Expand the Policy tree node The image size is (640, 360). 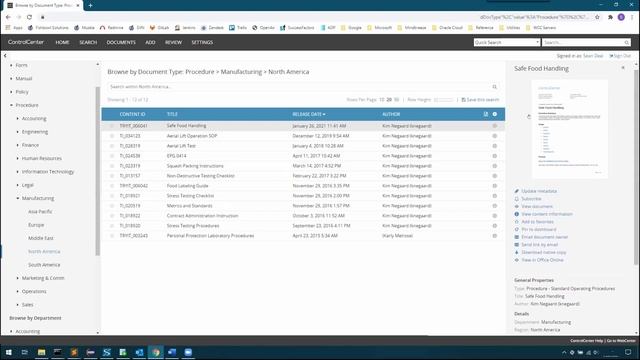11,92
